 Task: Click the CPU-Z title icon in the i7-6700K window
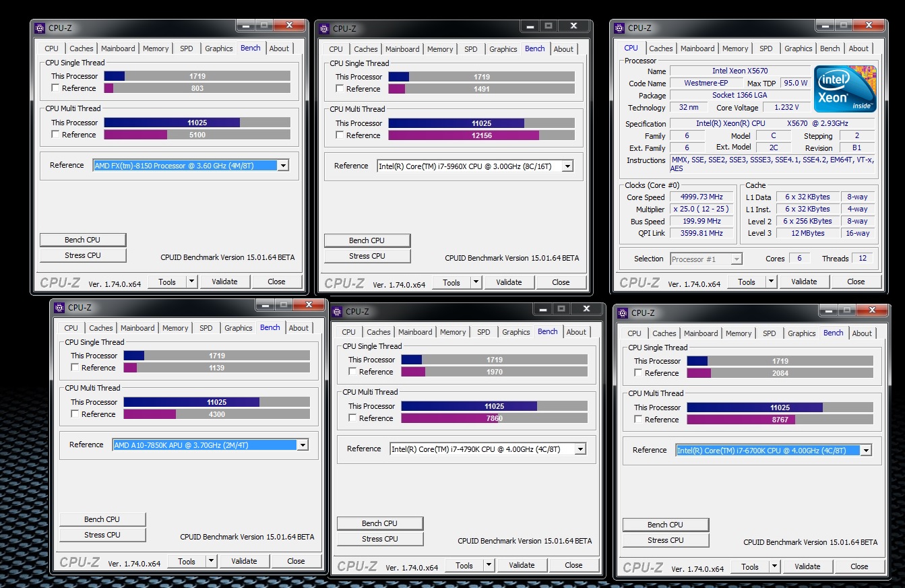tap(623, 313)
